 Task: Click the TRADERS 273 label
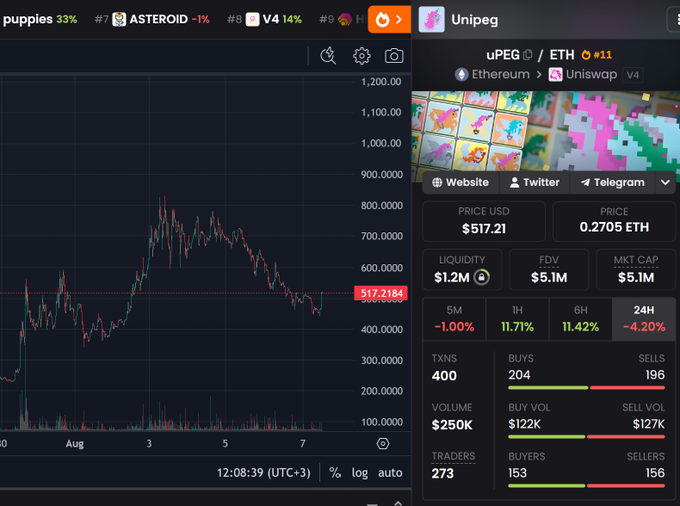point(453,456)
